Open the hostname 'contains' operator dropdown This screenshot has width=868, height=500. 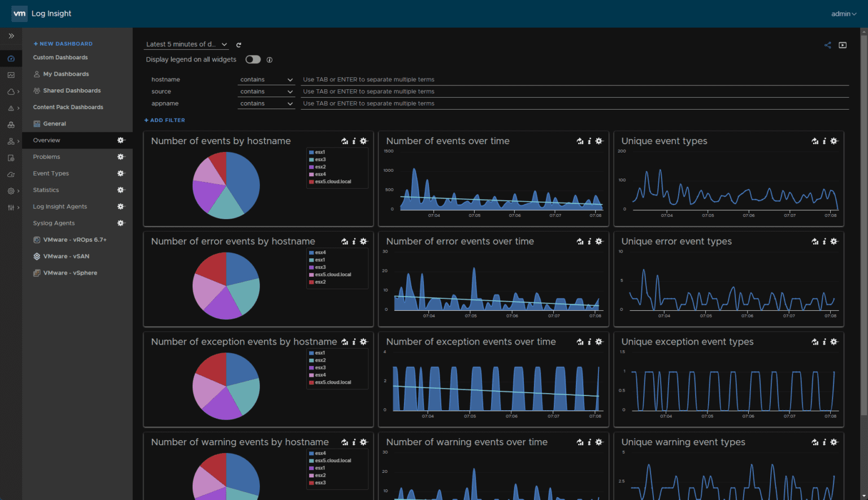pos(266,80)
